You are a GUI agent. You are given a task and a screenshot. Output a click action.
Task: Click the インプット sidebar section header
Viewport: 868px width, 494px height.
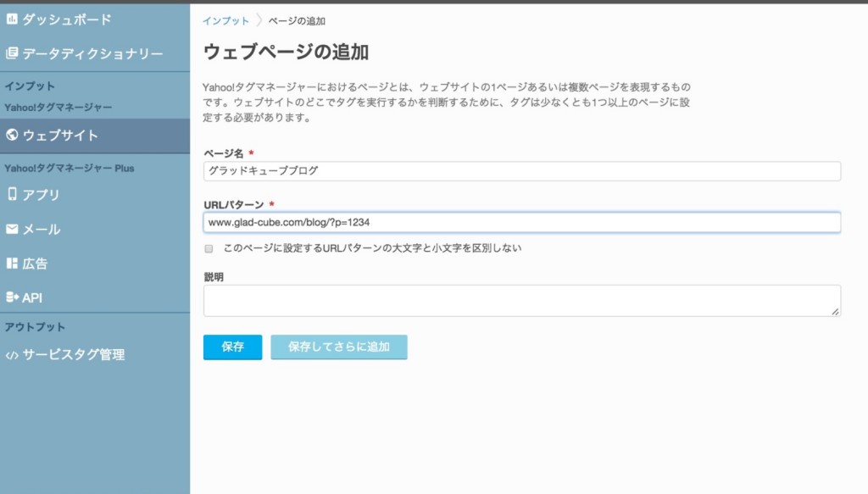[30, 86]
